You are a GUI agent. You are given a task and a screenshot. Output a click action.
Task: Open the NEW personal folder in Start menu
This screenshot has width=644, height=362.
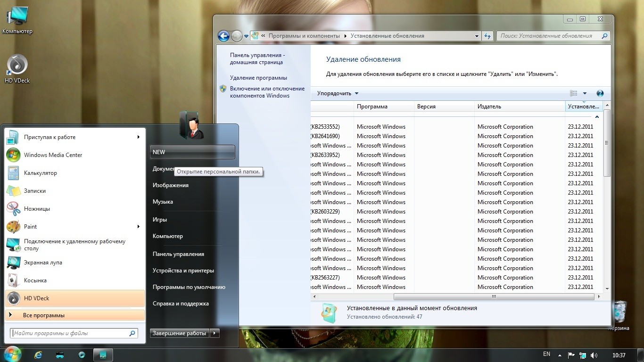[x=192, y=152]
